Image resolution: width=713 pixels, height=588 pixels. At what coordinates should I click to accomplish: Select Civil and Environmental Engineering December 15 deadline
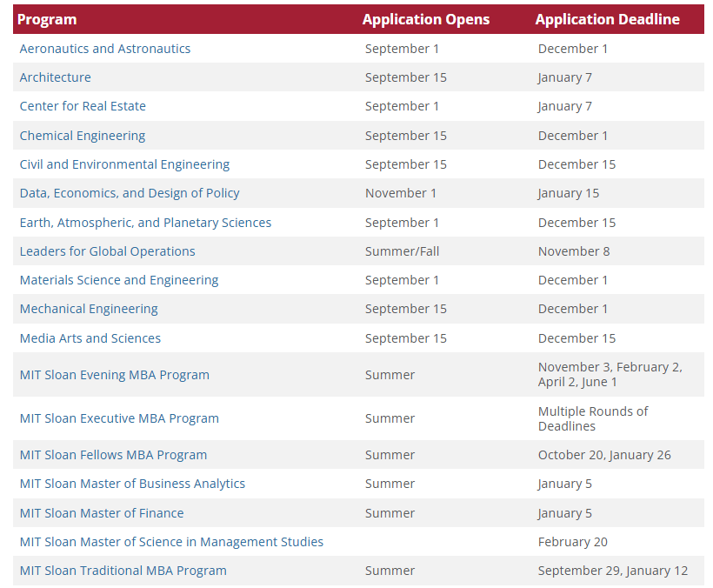coord(576,164)
